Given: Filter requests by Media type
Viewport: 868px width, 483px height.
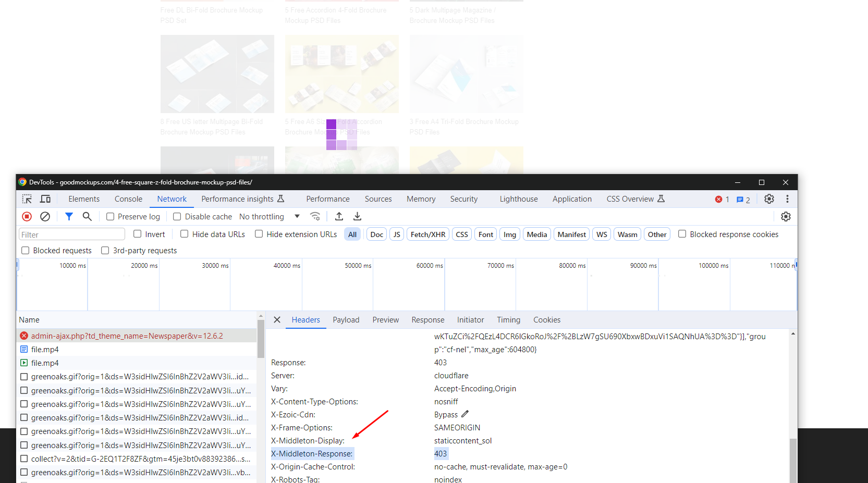Looking at the screenshot, I should click(537, 234).
